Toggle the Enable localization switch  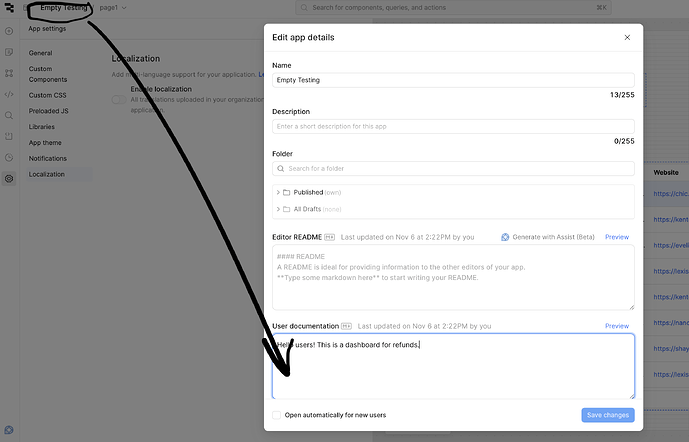pos(120,99)
